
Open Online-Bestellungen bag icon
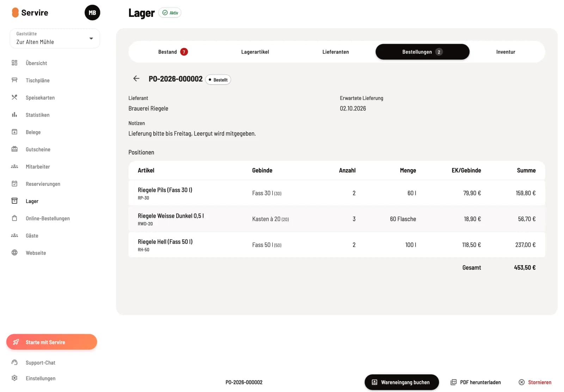point(14,218)
